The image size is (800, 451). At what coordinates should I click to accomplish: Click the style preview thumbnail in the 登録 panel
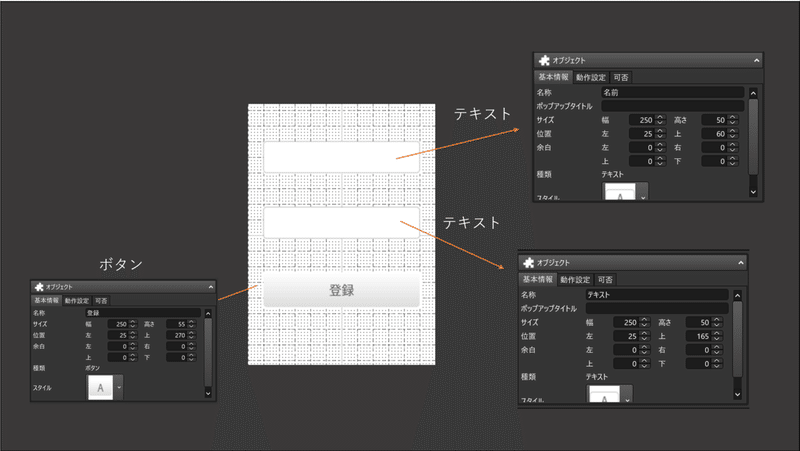point(100,387)
